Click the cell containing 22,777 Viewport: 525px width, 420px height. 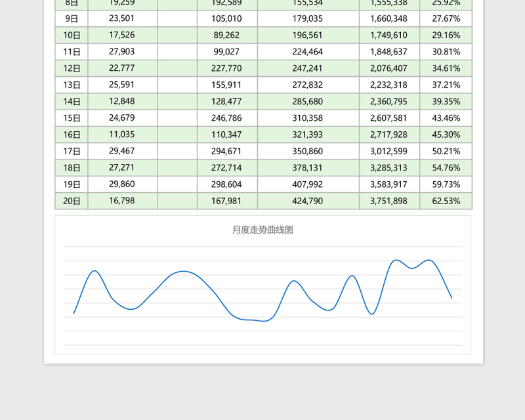pyautogui.click(x=123, y=68)
